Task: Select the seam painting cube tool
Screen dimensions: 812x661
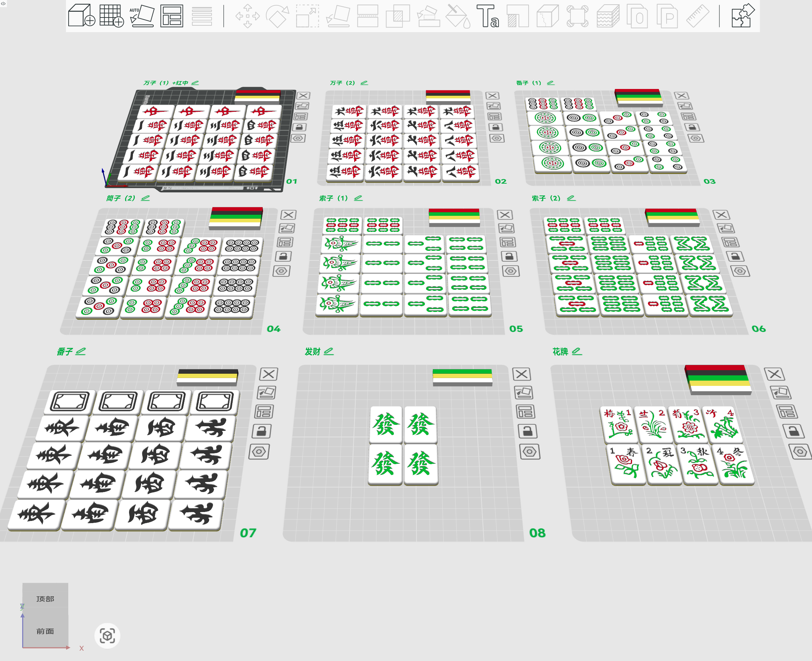Action: click(548, 16)
